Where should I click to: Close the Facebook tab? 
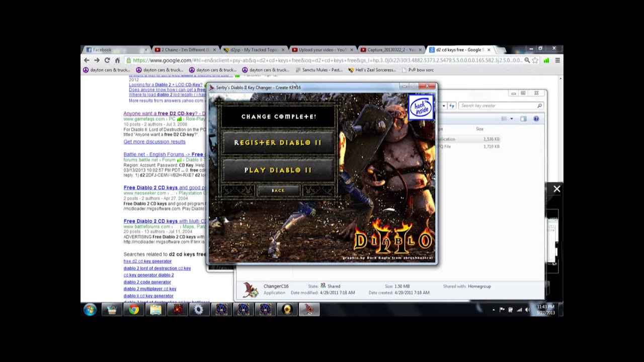(146, 50)
